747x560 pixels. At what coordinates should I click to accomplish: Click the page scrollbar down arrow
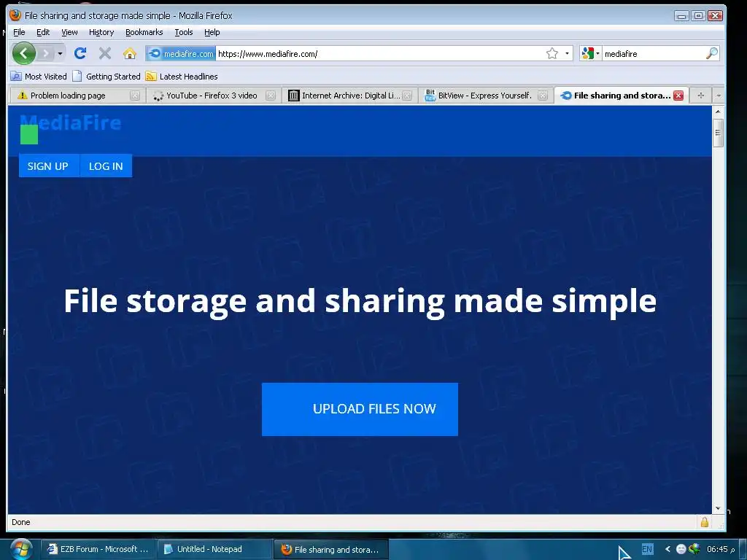pyautogui.click(x=718, y=508)
